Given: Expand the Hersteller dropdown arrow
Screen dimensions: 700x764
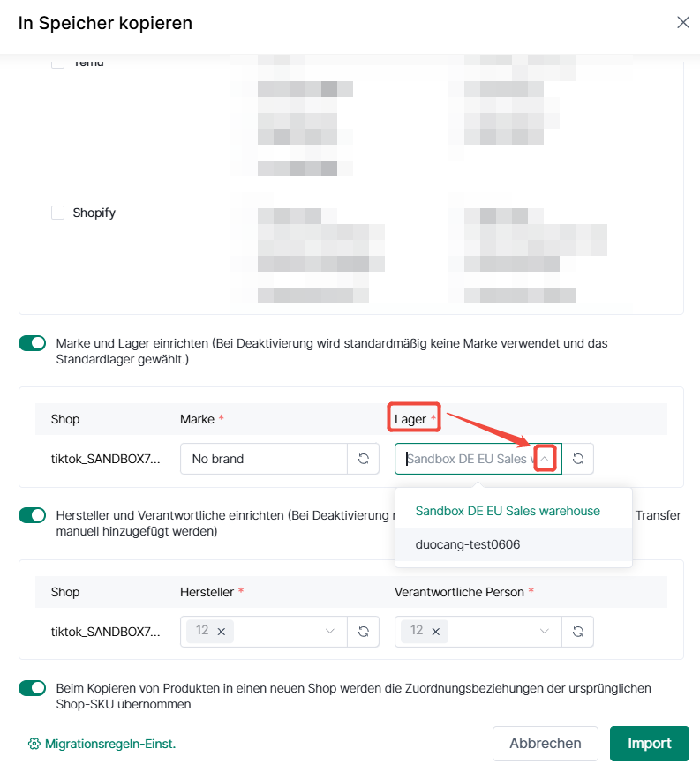Looking at the screenshot, I should (330, 632).
